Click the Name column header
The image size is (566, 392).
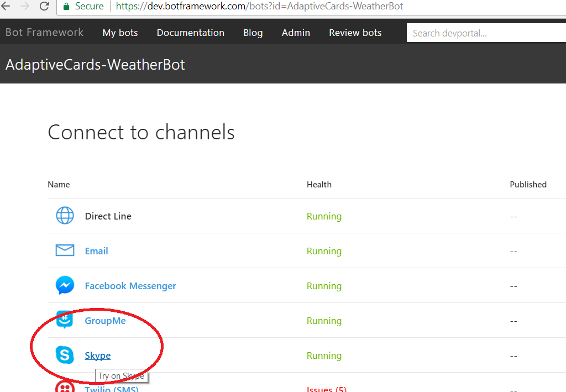tap(59, 185)
